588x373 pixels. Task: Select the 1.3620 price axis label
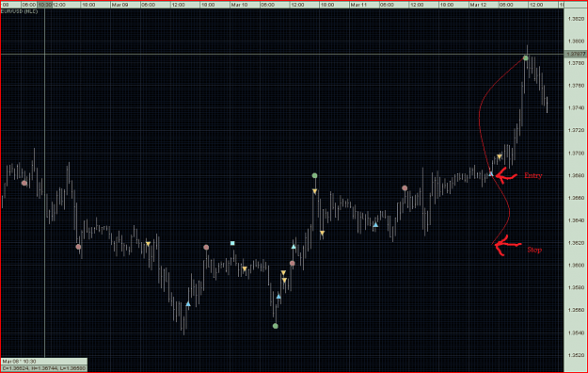(x=576, y=243)
